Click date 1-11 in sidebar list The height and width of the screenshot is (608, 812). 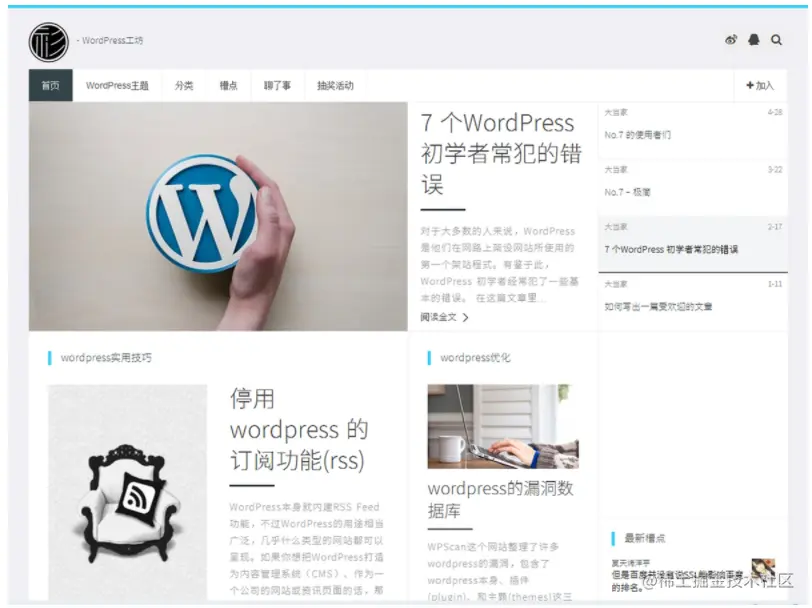pos(775,284)
